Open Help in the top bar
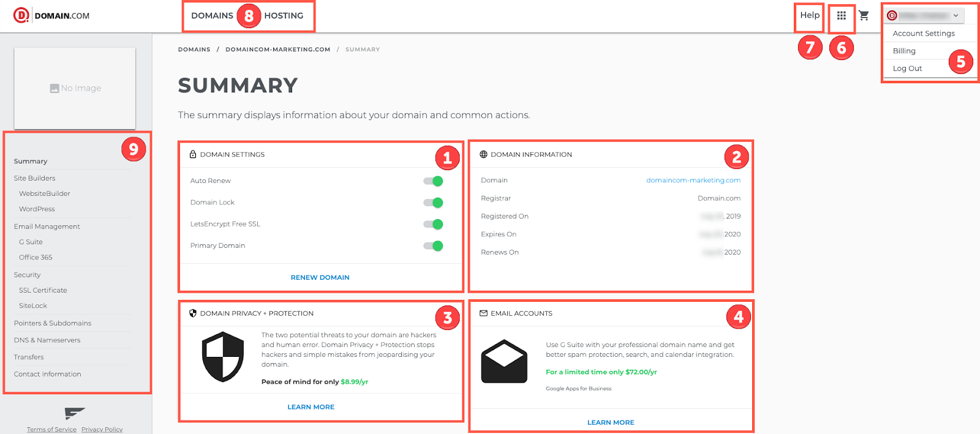 pos(810,15)
